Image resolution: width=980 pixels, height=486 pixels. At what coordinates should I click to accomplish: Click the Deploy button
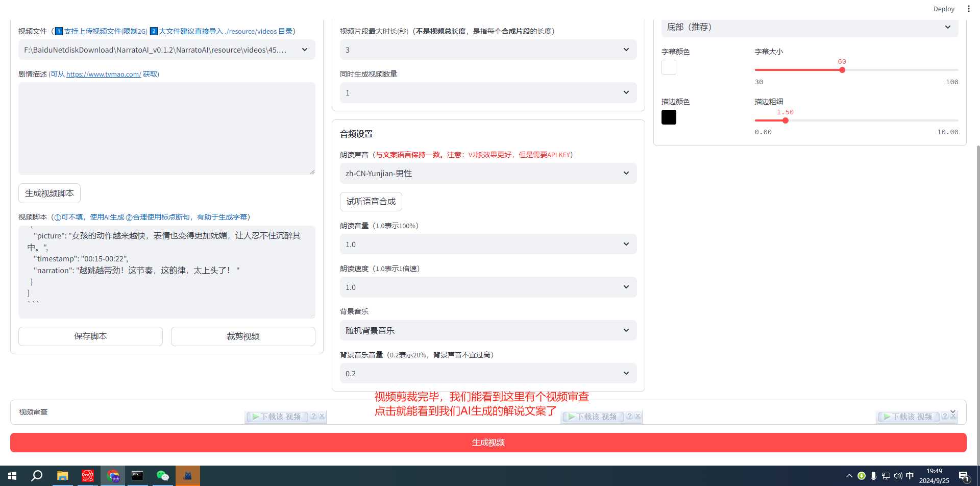coord(944,9)
